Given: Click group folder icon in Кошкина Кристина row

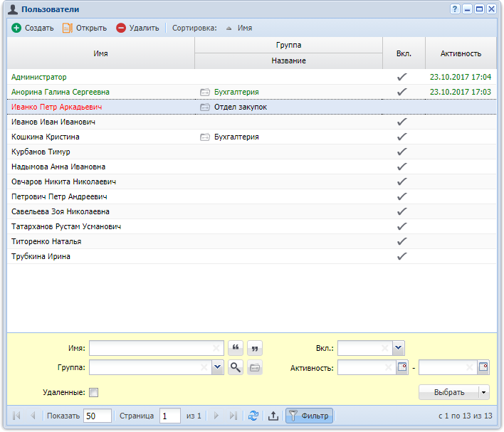Looking at the screenshot, I should (205, 137).
